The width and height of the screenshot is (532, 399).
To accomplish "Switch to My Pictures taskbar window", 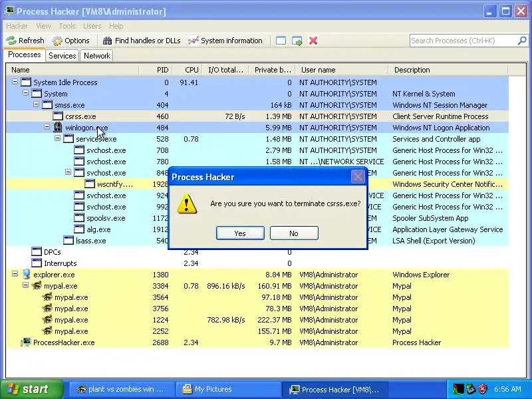I will pos(227,389).
